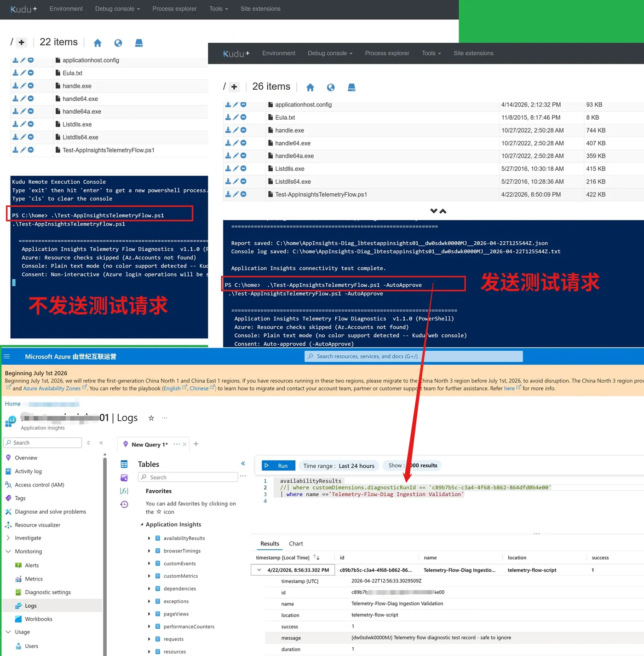This screenshot has height=656, width=644.
Task: Click the globe icon in left Kudu window
Action: [x=118, y=43]
